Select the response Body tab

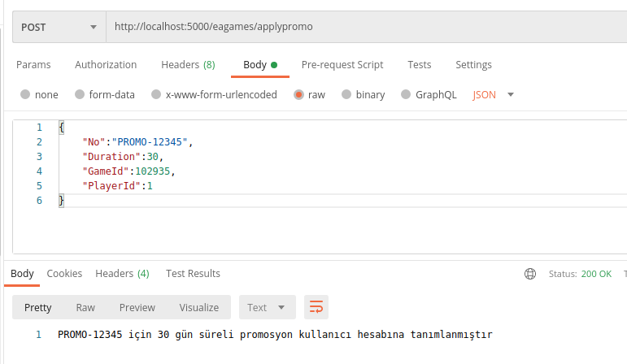click(22, 274)
